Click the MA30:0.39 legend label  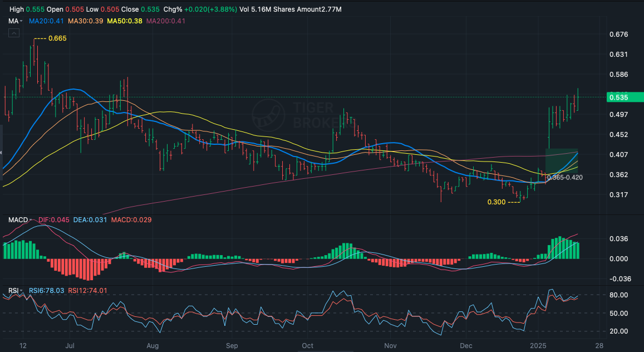point(86,21)
